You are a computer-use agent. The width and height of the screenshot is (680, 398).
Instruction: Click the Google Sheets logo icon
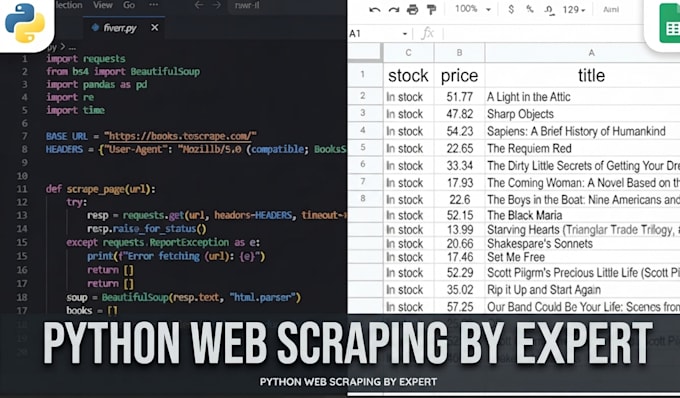click(x=670, y=24)
